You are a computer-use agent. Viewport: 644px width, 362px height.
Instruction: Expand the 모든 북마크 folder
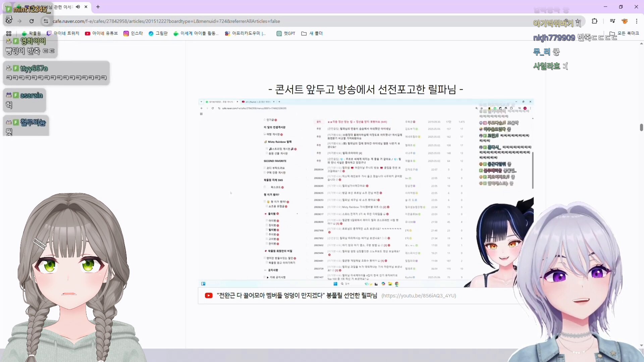(625, 34)
